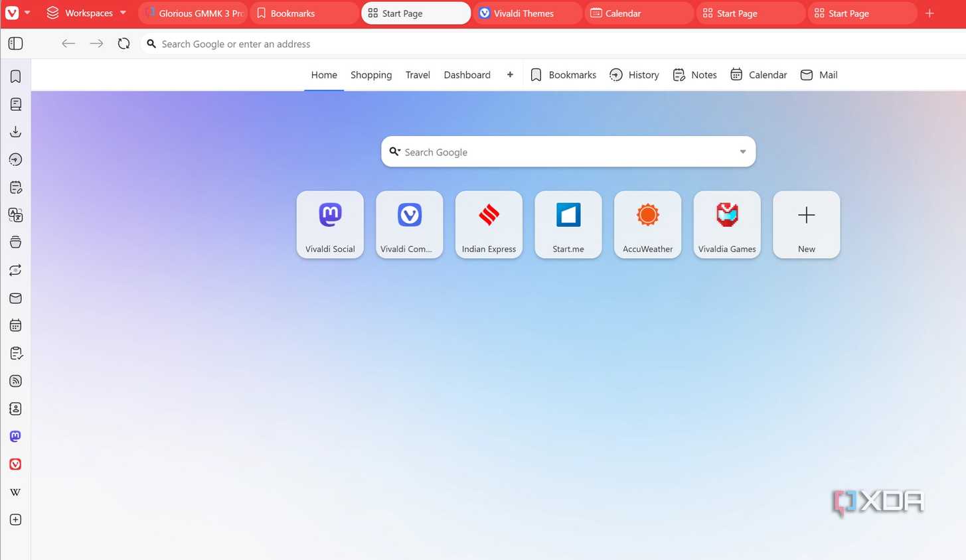966x560 pixels.
Task: Change search engine via magnifier icon
Action: pos(394,152)
